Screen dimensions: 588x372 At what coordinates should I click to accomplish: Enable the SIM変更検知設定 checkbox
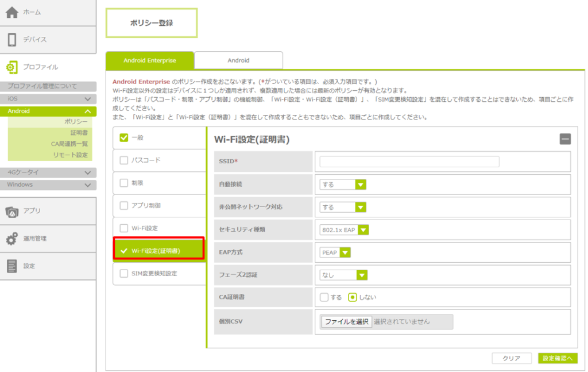pos(124,274)
